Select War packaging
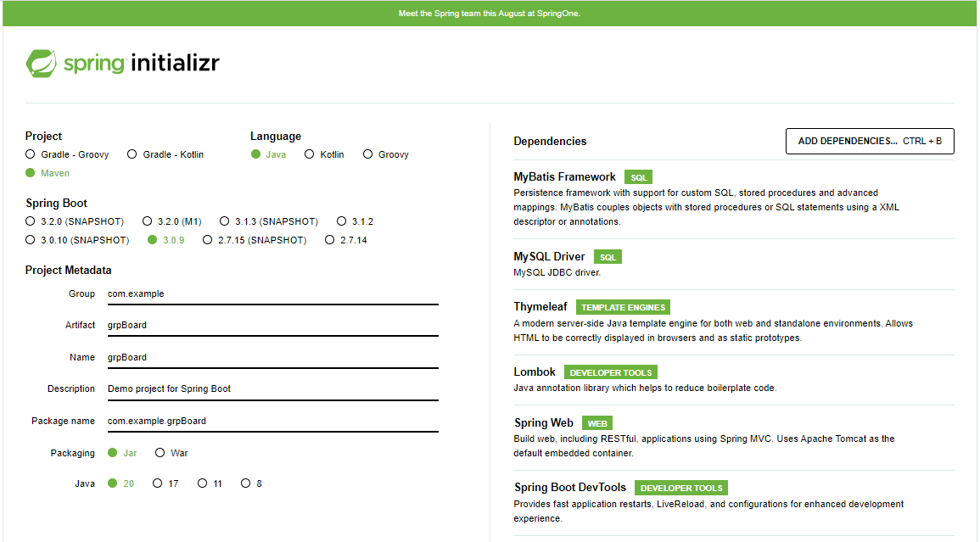 (x=171, y=453)
